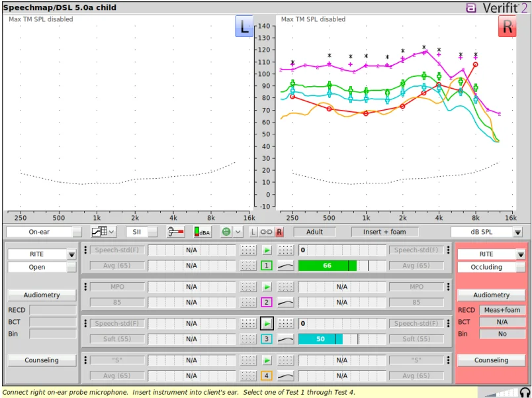Click the curve shape icon for Test 4
Viewport: 532px width, 398px height.
click(286, 376)
